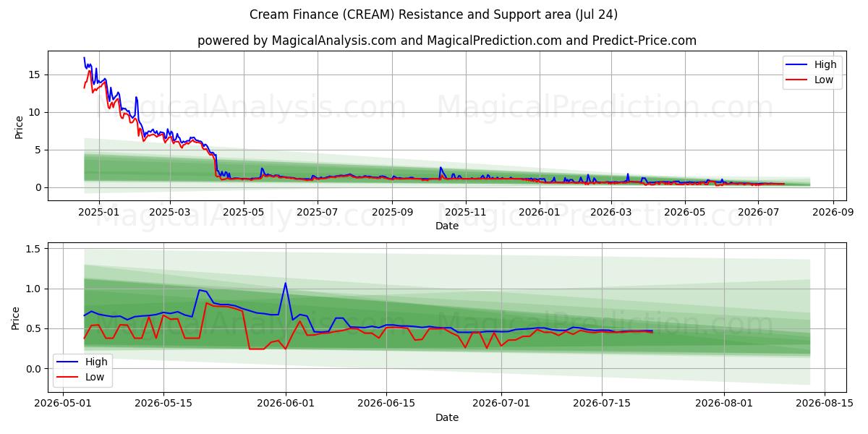
Task: Click top chart x-axis label '2025-09'
Action: [x=392, y=212]
